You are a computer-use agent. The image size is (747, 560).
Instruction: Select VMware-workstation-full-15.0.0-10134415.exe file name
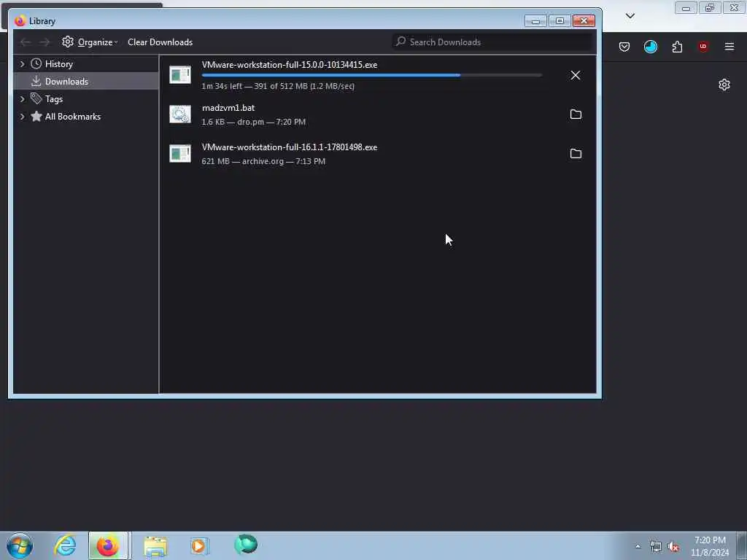click(289, 65)
